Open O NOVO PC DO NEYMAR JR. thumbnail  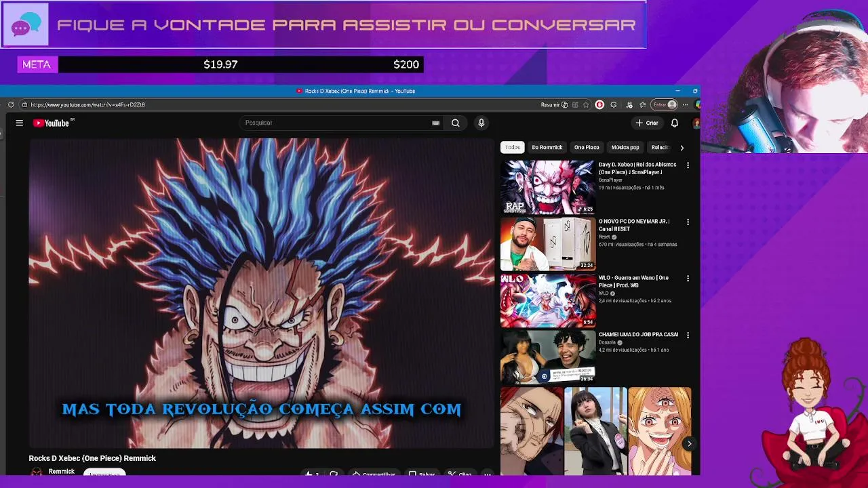pyautogui.click(x=548, y=243)
